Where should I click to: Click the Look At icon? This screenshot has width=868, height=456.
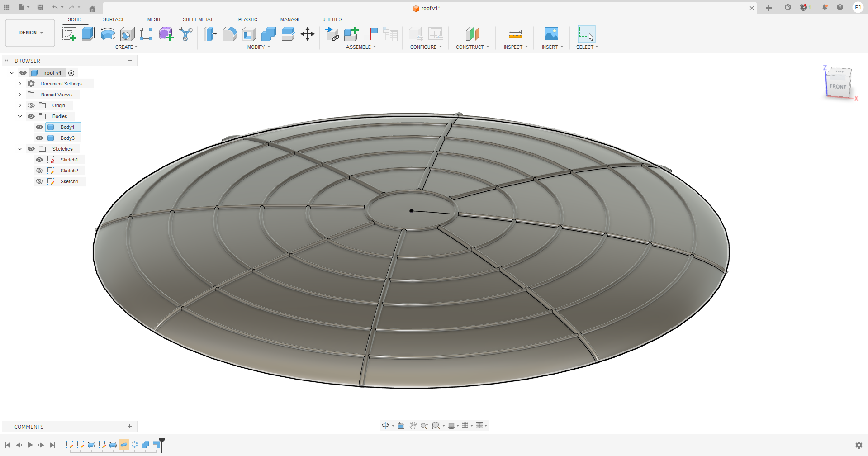pyautogui.click(x=401, y=425)
